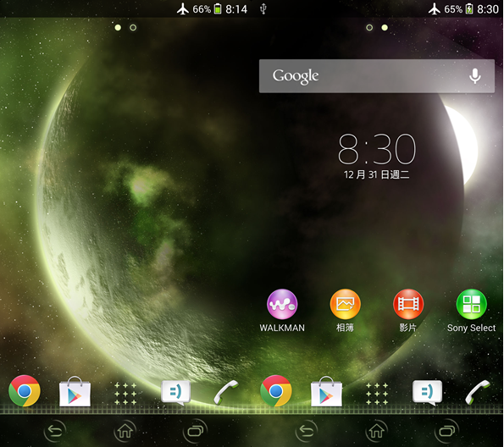
Task: Tap Home button on the right screen
Action: point(376,431)
